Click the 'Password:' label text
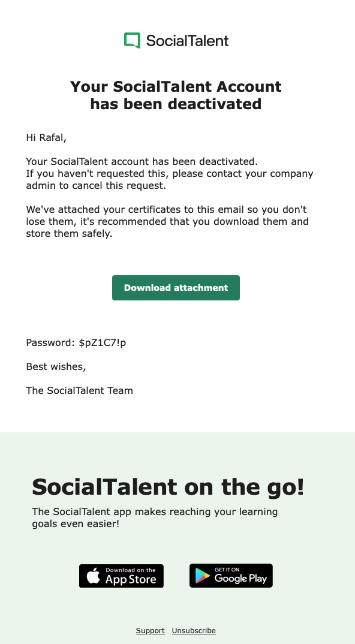This screenshot has width=355, height=644. pyautogui.click(x=50, y=342)
